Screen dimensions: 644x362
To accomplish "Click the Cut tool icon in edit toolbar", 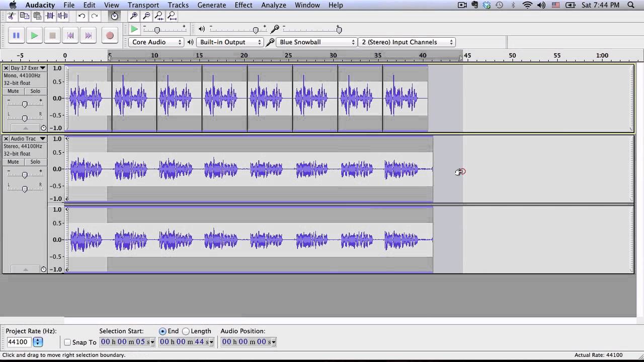I will point(11,16).
